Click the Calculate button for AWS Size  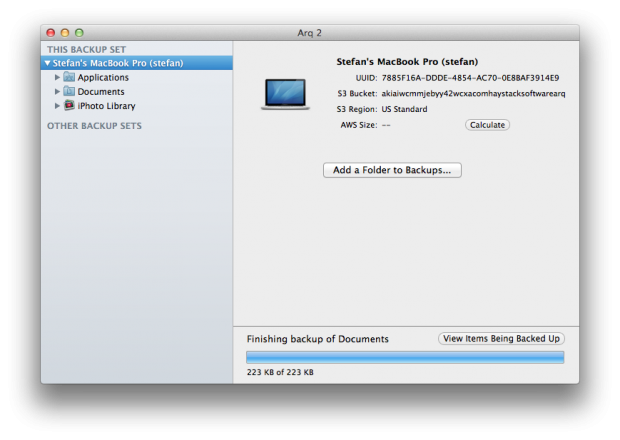pos(487,125)
